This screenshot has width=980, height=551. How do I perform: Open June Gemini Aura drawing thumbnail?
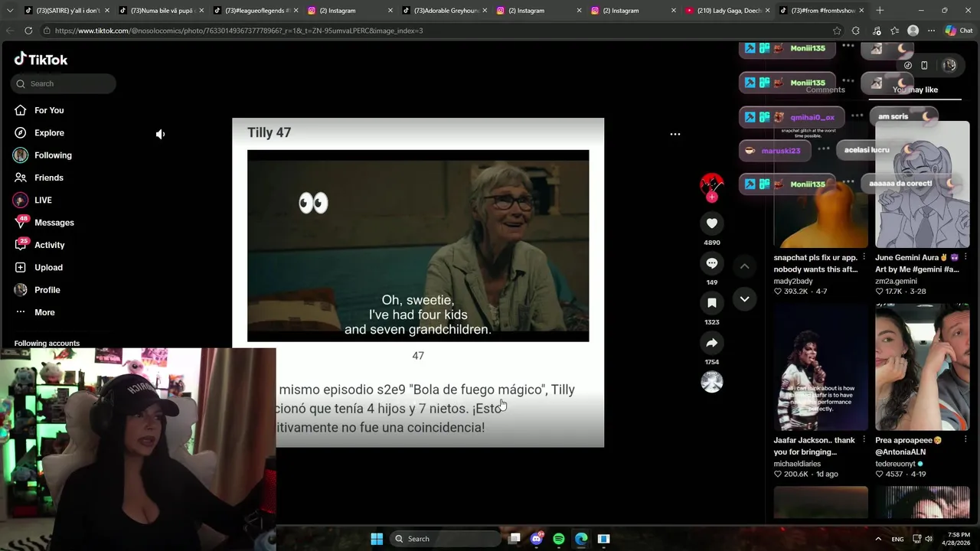(923, 184)
